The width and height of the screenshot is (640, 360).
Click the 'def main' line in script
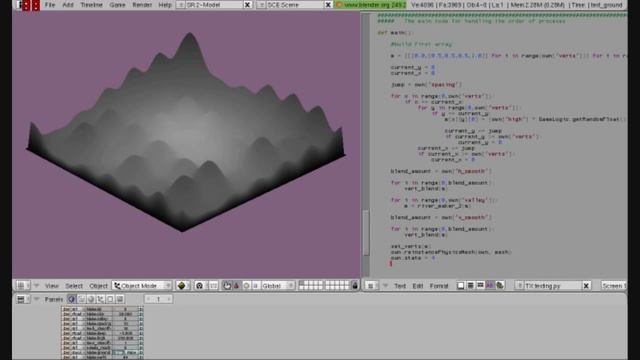[395, 33]
